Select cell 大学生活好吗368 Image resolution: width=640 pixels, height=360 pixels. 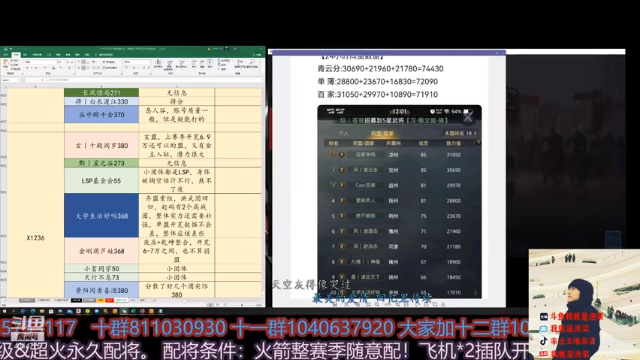101,216
